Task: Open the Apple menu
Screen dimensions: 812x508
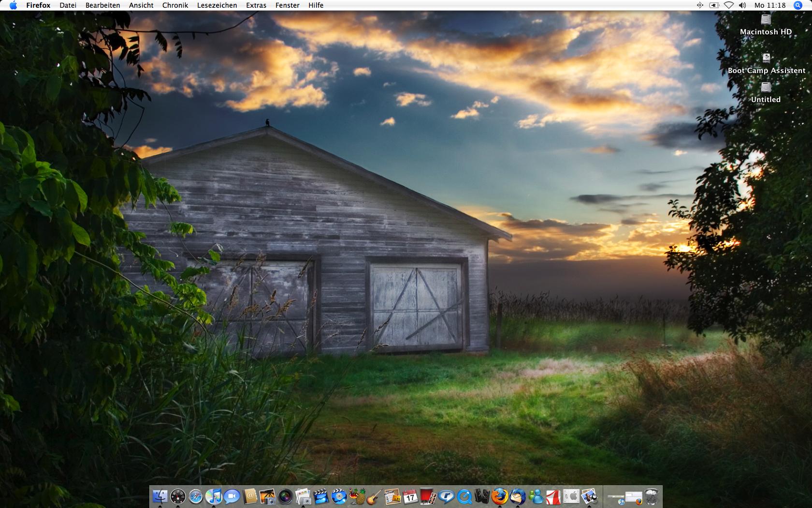Action: tap(13, 5)
